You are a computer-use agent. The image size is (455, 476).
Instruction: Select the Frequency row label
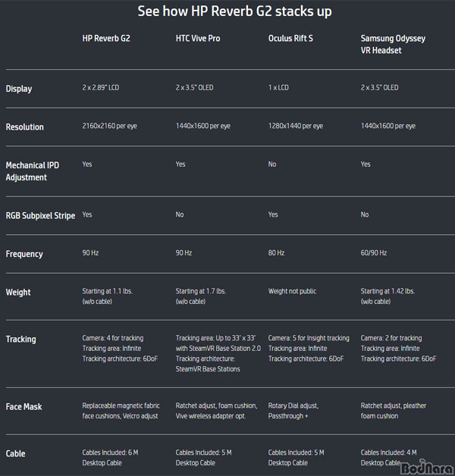[24, 254]
